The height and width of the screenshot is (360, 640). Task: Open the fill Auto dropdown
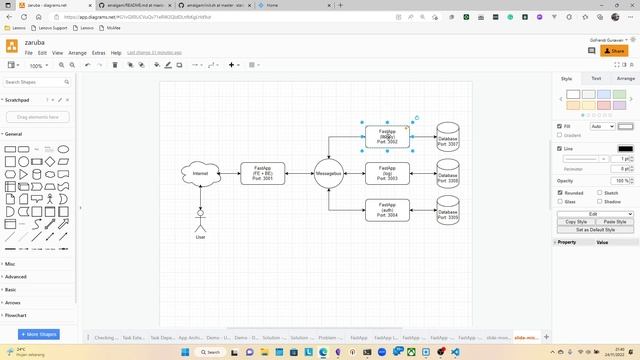(x=602, y=127)
